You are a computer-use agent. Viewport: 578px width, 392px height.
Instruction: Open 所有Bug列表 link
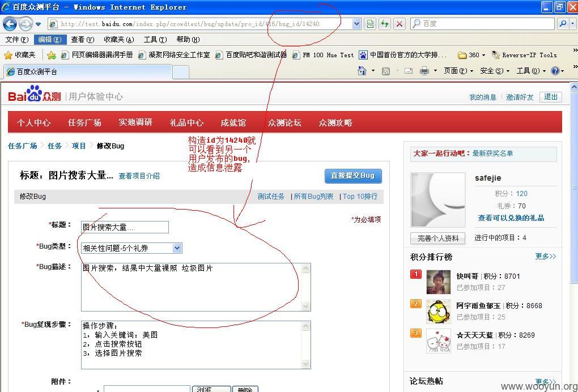313,197
